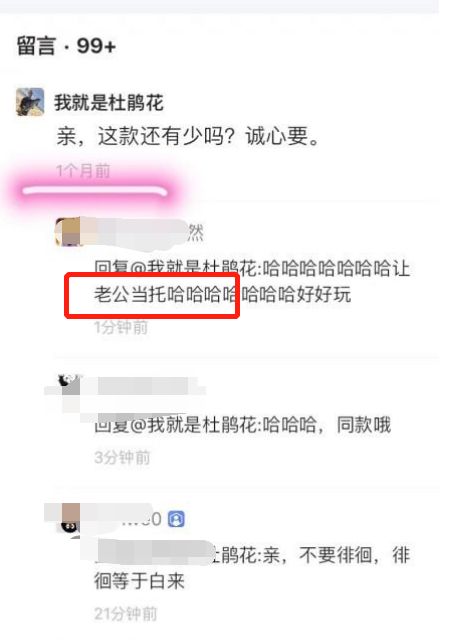
Task: Click the blue verified user badge icon
Action: [176, 519]
